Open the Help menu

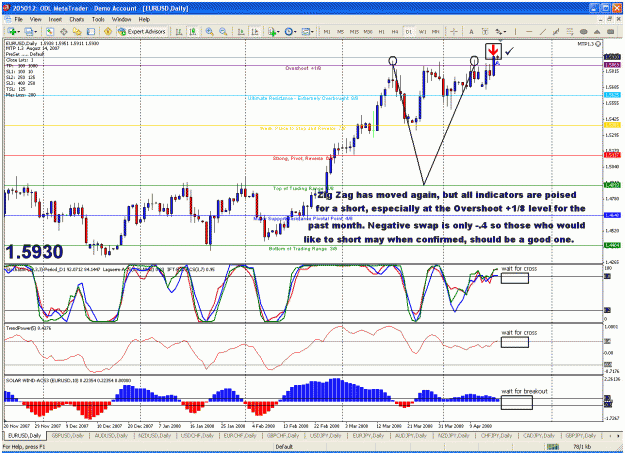[x=144, y=19]
